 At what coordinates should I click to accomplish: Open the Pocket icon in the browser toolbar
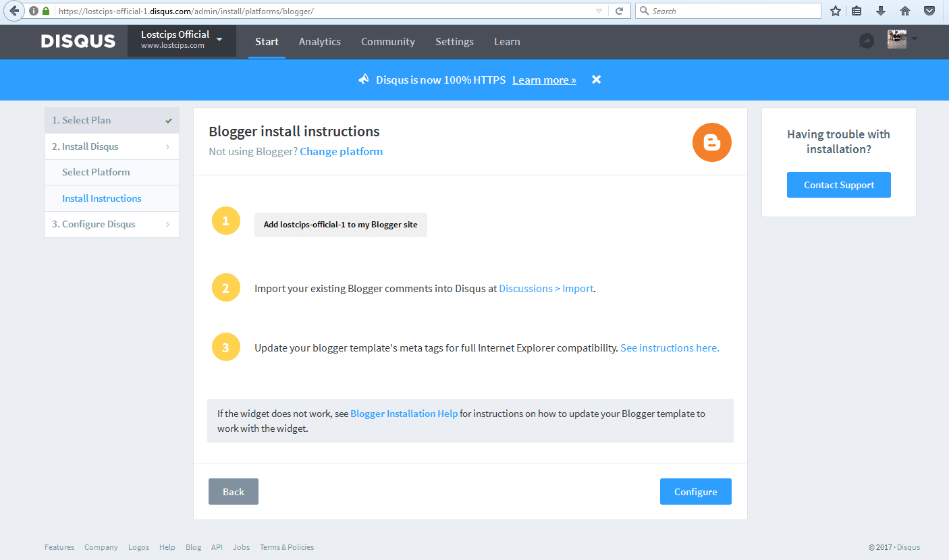click(929, 11)
